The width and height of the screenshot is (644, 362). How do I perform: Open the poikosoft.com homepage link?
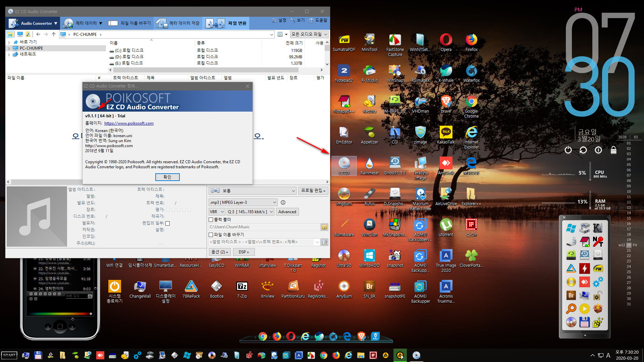129,123
